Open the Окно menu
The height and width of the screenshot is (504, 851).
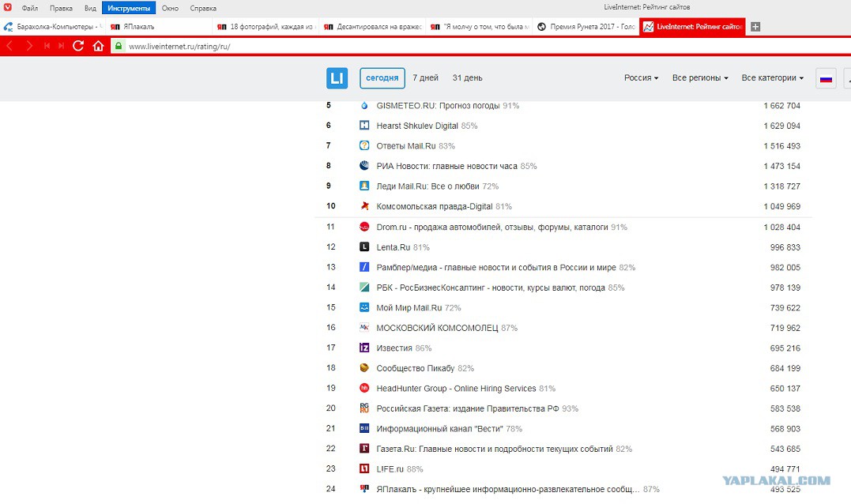pyautogui.click(x=170, y=8)
